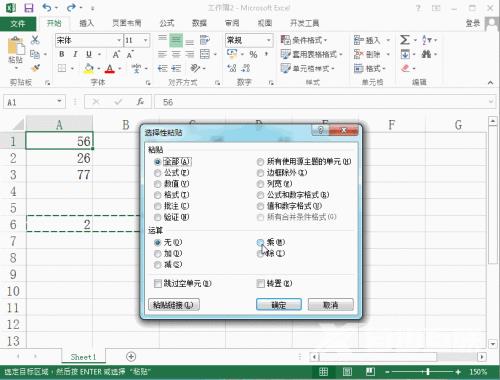Click the Clear eraser icon
This screenshot has width=500, height=380.
coord(405,68)
